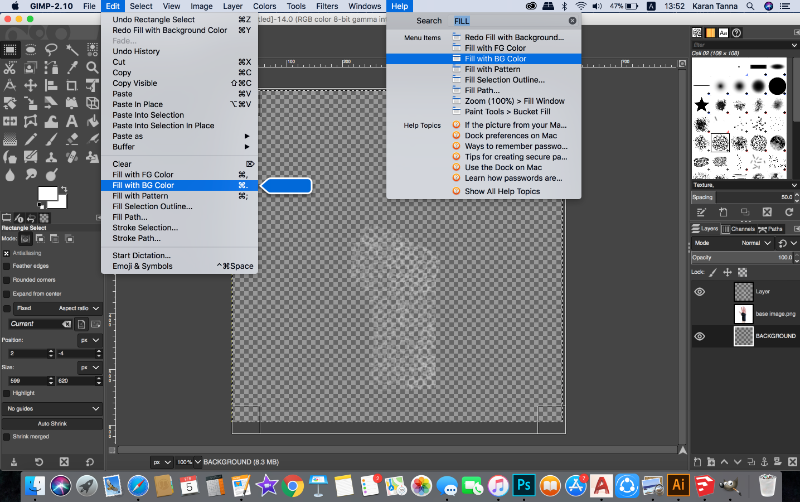Image resolution: width=800 pixels, height=502 pixels.
Task: Expand the Paste as submenu
Action: [180, 136]
